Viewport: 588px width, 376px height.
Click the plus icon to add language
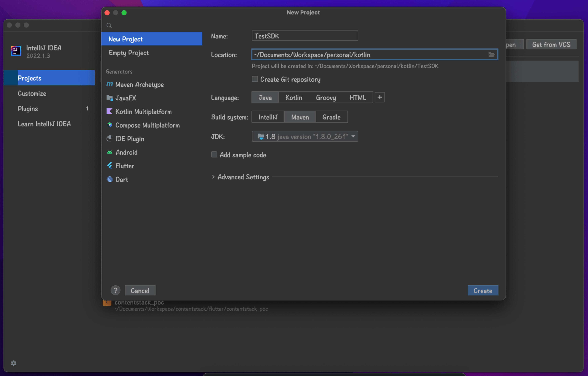pyautogui.click(x=380, y=97)
